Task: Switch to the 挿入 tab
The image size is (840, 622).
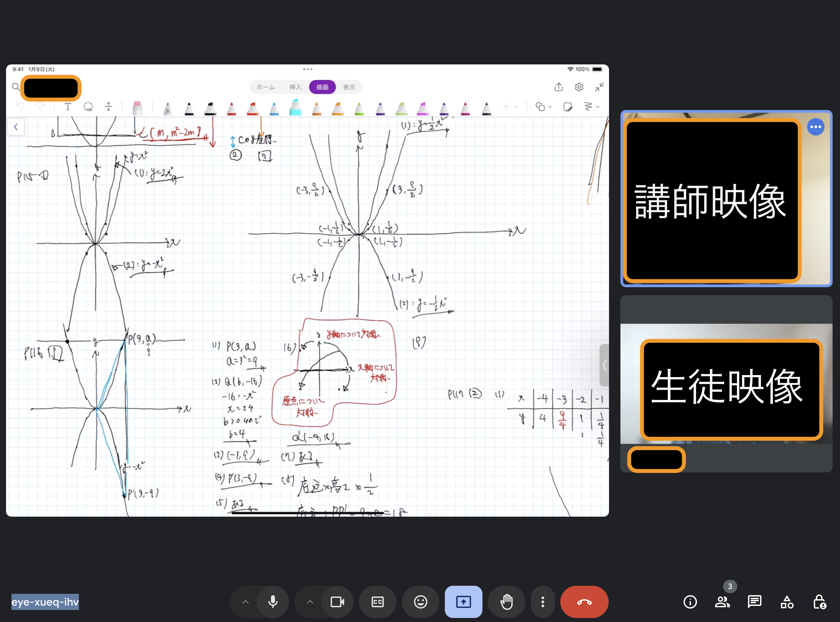Action: tap(295, 87)
